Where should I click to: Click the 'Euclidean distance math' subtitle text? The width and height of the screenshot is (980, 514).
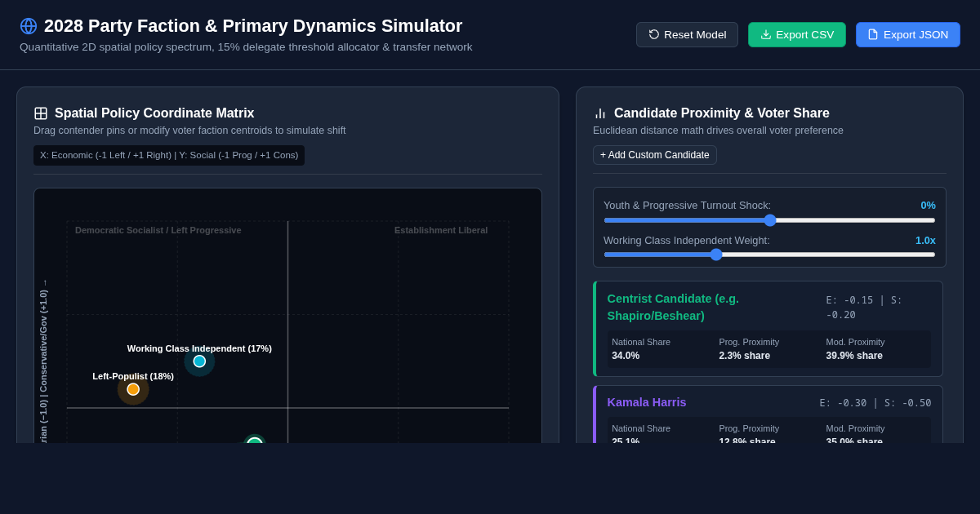tap(718, 131)
